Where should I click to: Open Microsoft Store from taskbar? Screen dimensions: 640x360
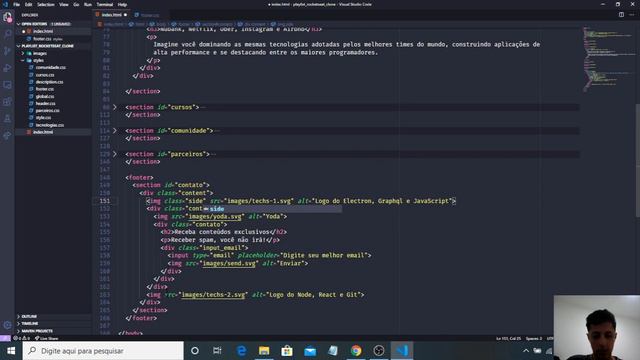coord(287,351)
